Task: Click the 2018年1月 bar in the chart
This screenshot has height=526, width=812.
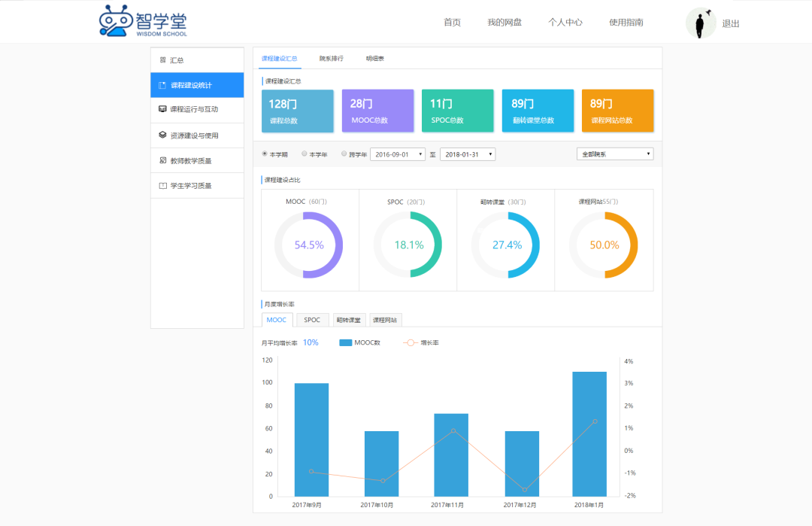Action: [589, 433]
